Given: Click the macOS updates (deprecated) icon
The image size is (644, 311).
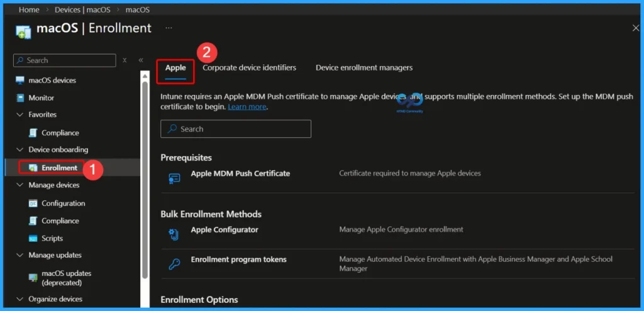Looking at the screenshot, I should coord(33,278).
